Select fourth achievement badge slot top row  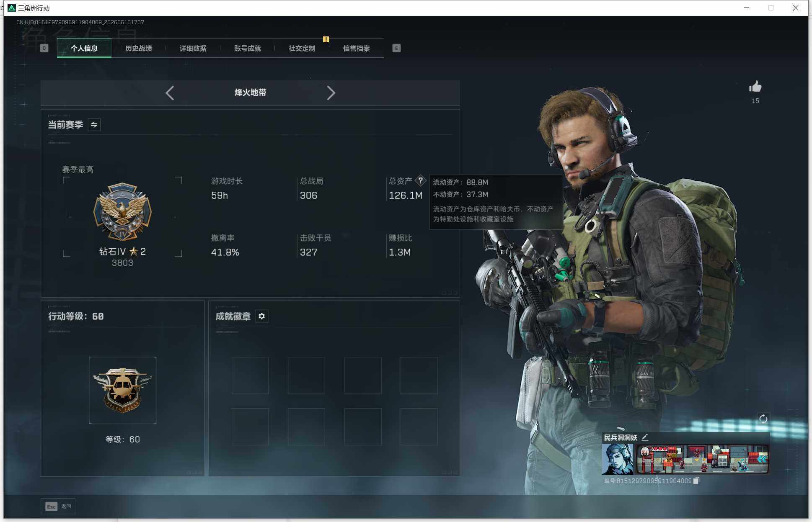coord(419,375)
